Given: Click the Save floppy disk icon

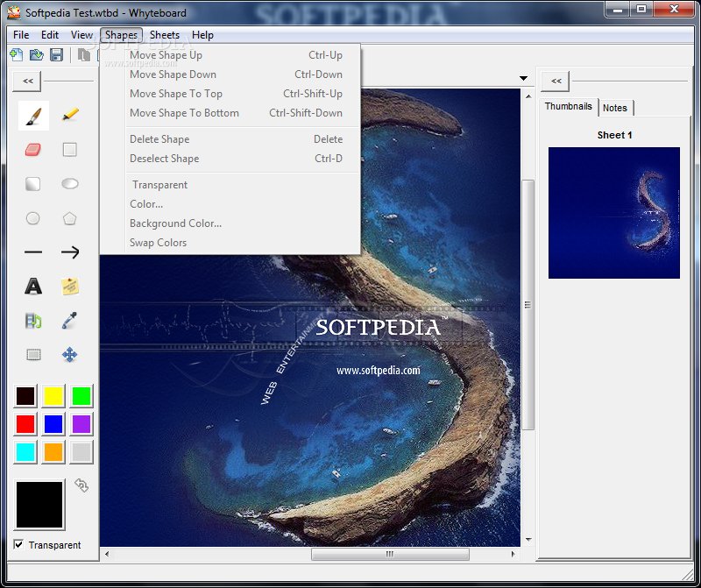Looking at the screenshot, I should [x=56, y=55].
